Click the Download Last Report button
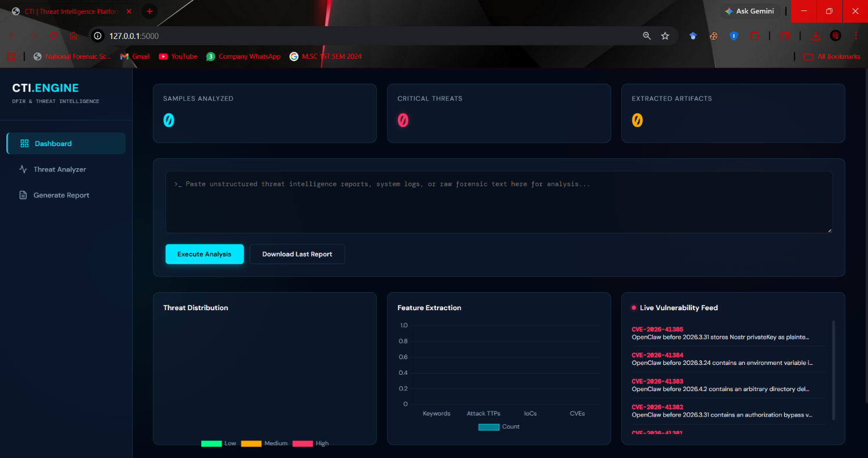 click(x=297, y=254)
